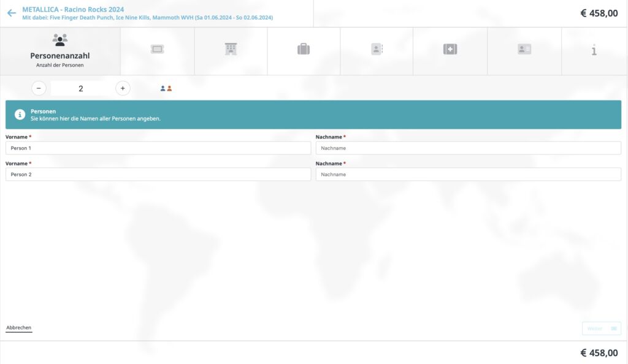628x364 pixels.
Task: Select the Personenanzahl tab
Action: pos(60,51)
